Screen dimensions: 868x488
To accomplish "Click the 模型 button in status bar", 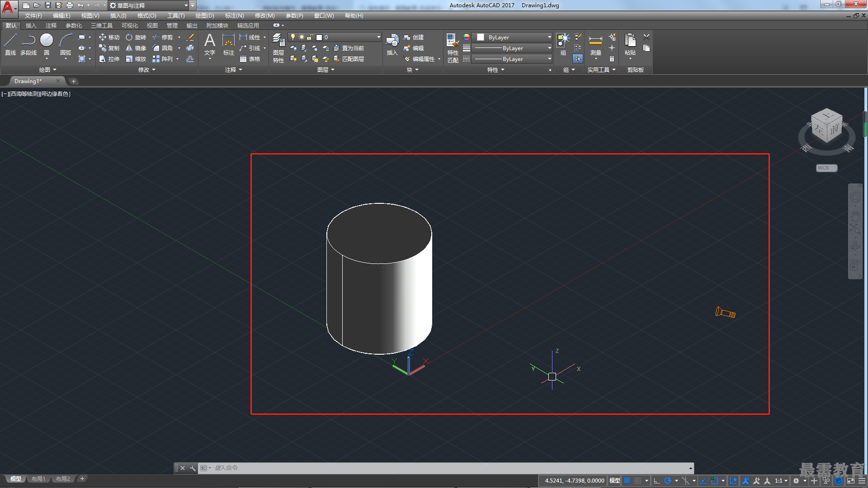I will 614,481.
